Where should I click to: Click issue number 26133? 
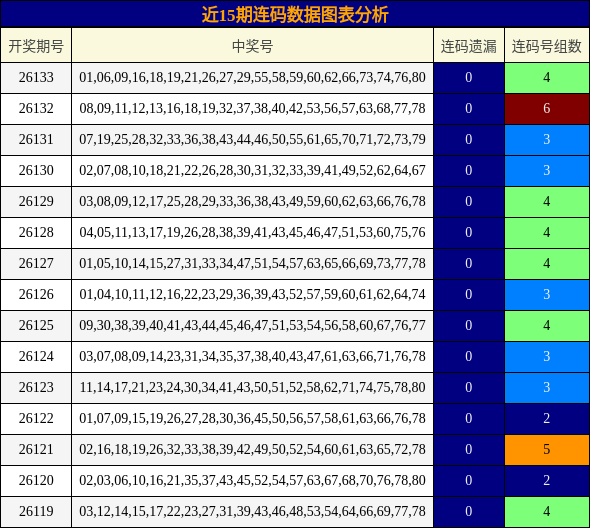pyautogui.click(x=36, y=78)
